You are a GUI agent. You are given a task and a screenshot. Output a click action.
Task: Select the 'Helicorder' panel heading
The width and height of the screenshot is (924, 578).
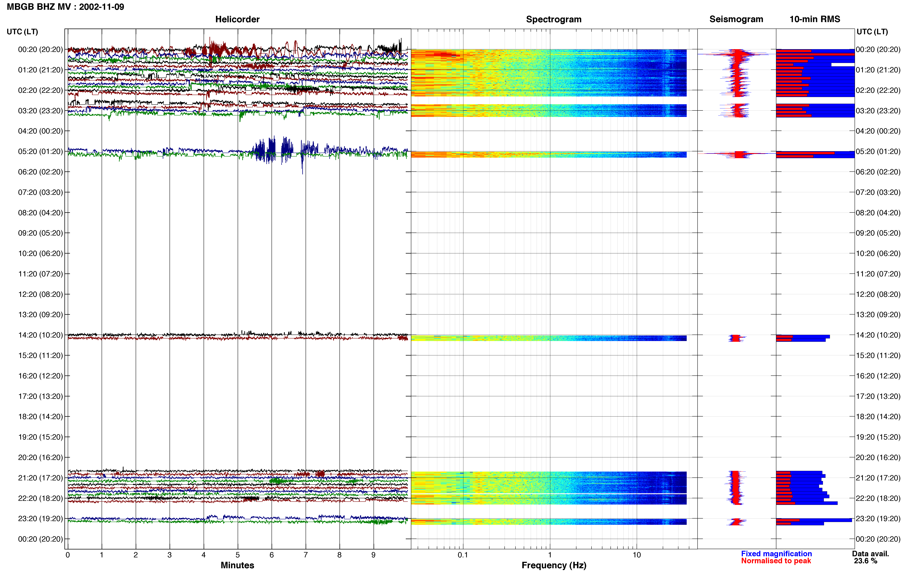coord(237,19)
